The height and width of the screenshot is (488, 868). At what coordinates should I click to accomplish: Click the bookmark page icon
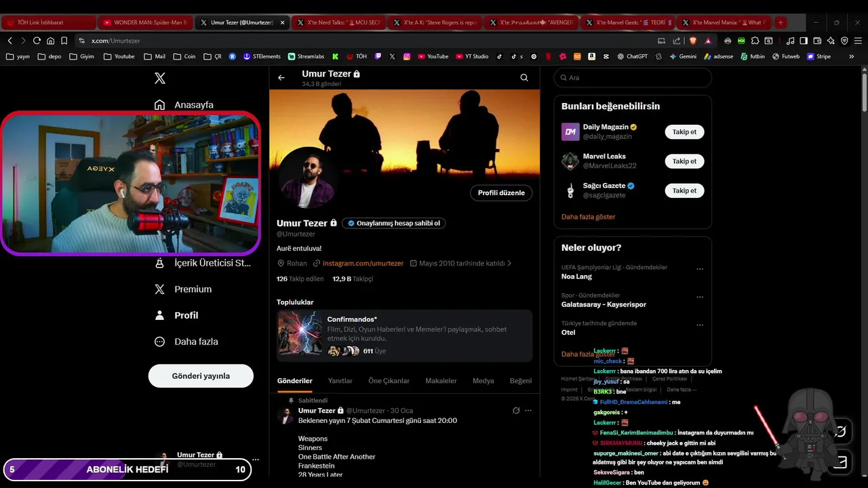point(64,41)
